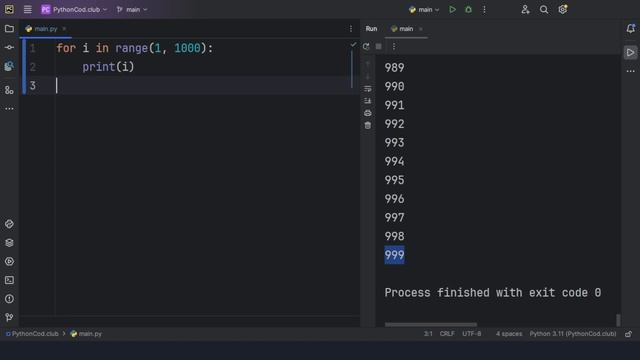Debug main with the bug icon
The width and height of the screenshot is (640, 360).
pos(469,9)
